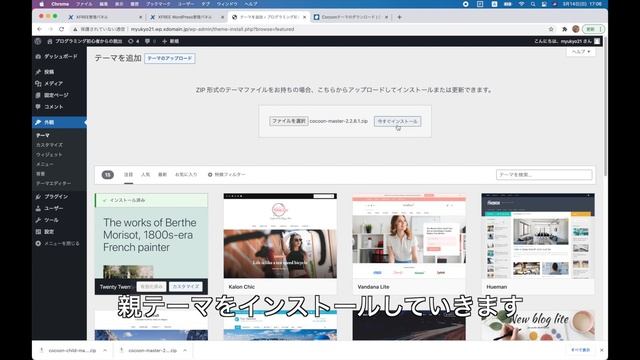
Task: Click the テーマのアップロード button
Action: (169, 58)
